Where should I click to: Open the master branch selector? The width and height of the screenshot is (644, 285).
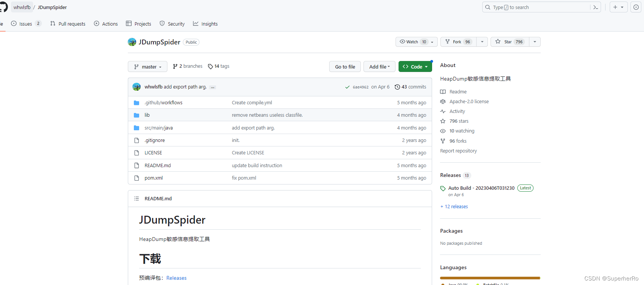[147, 67]
